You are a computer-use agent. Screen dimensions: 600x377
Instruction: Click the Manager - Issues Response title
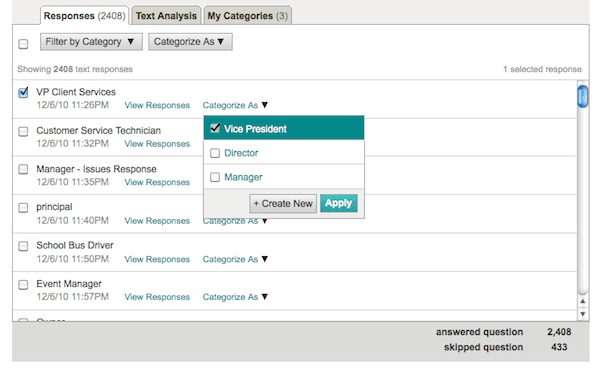click(x=96, y=169)
